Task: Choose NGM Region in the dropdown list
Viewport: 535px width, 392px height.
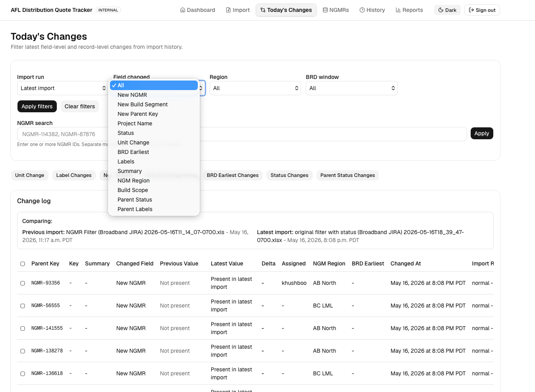Action: pyautogui.click(x=154, y=181)
